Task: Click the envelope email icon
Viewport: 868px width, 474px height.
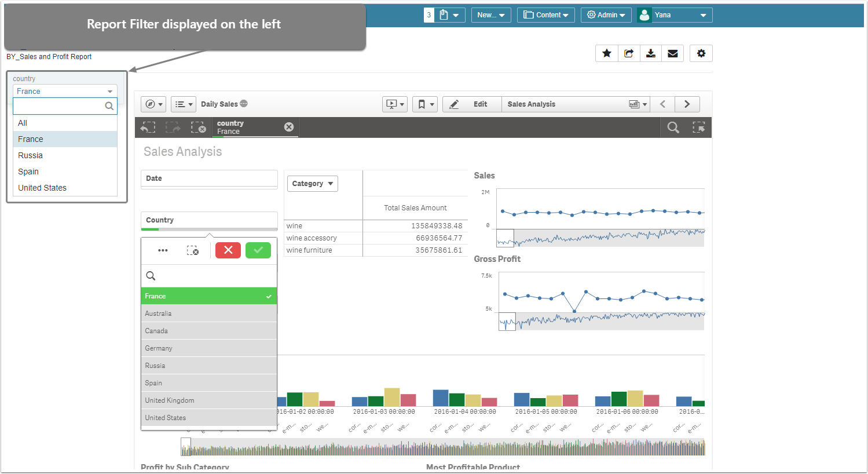Action: click(672, 53)
